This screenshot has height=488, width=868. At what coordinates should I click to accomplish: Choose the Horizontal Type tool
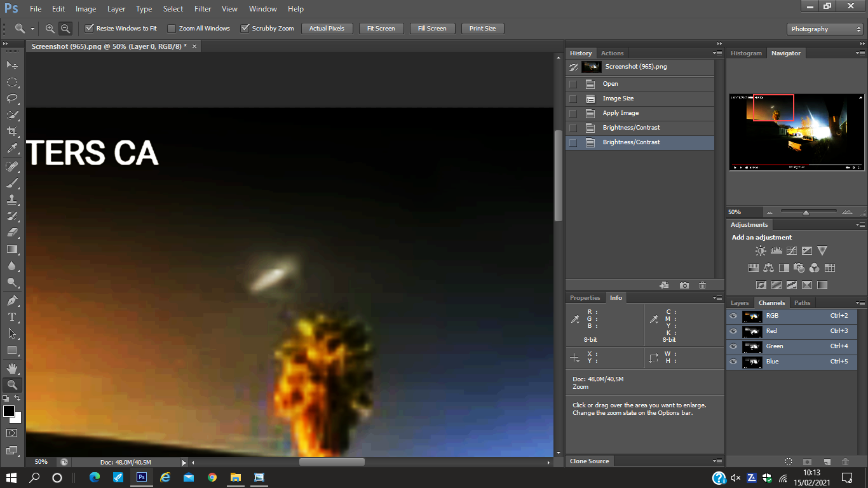(11, 317)
